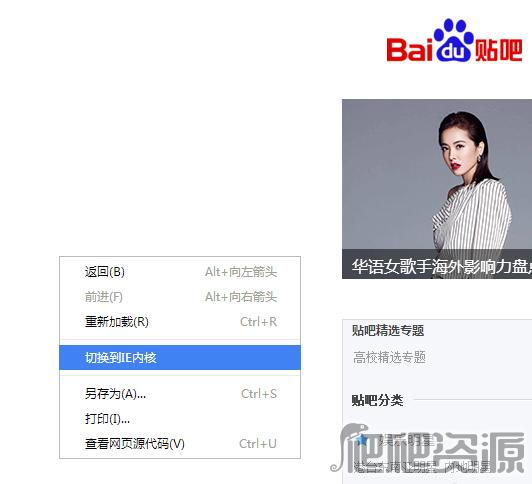Open the 高校精选专题 link
532x484 pixels.
pos(389,357)
